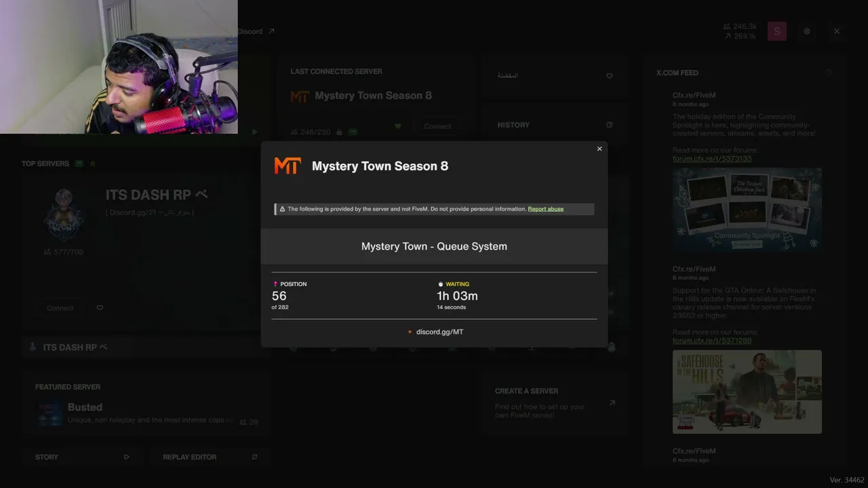Screen dimensions: 868x488
Task: Open the History panel header
Action: (513, 125)
